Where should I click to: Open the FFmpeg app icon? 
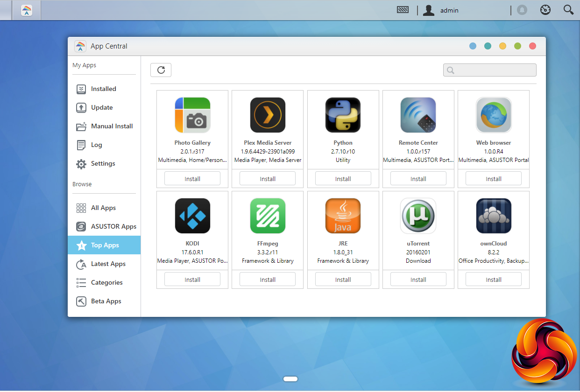pyautogui.click(x=268, y=216)
